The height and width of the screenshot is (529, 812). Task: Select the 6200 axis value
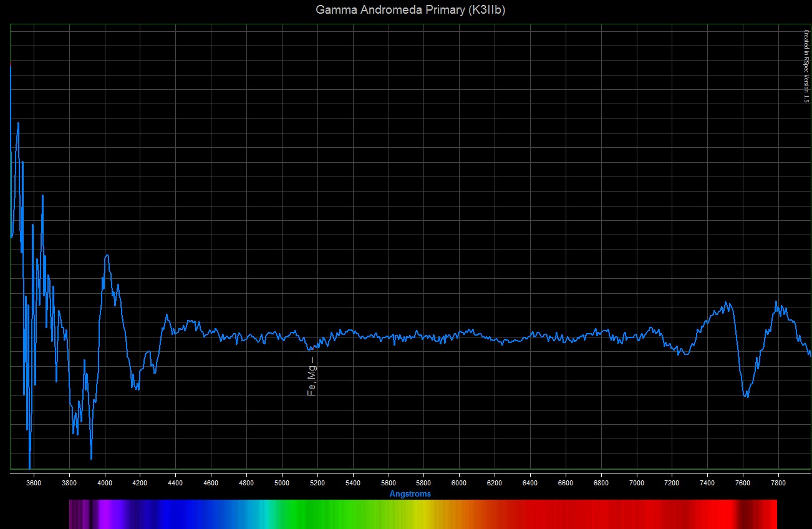coord(495,482)
